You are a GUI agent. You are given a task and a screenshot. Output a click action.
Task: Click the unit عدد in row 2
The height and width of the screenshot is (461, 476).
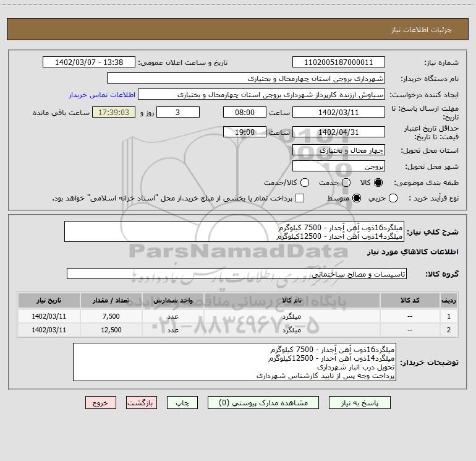pyautogui.click(x=172, y=330)
